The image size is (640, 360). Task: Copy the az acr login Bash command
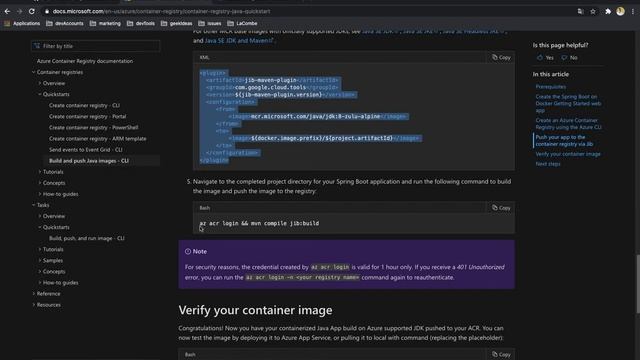[501, 208]
